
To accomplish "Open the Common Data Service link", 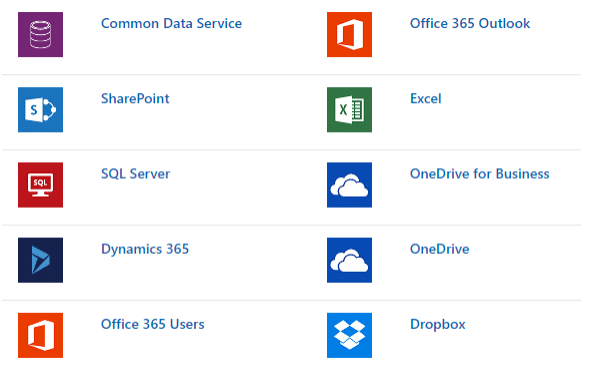I will [x=171, y=23].
